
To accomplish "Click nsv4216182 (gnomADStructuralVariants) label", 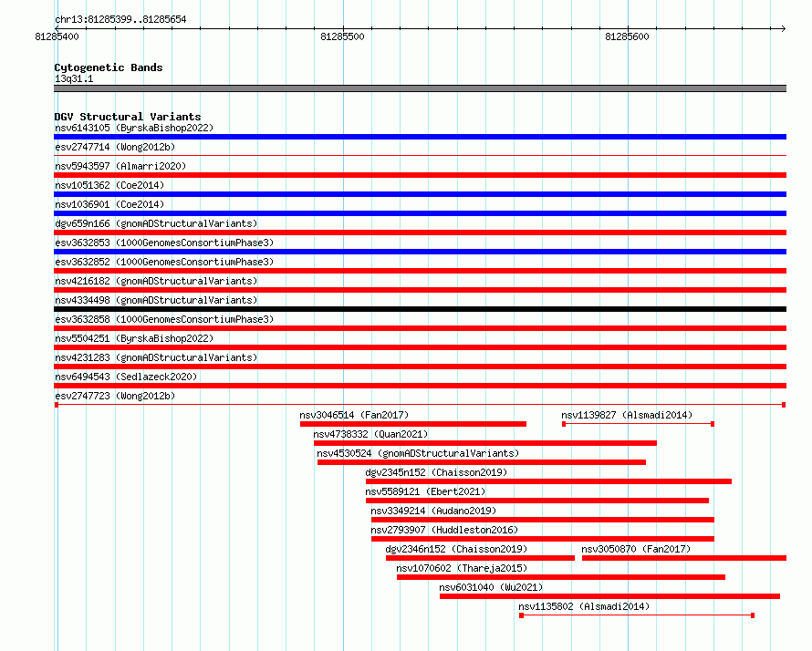I will click(x=156, y=281).
